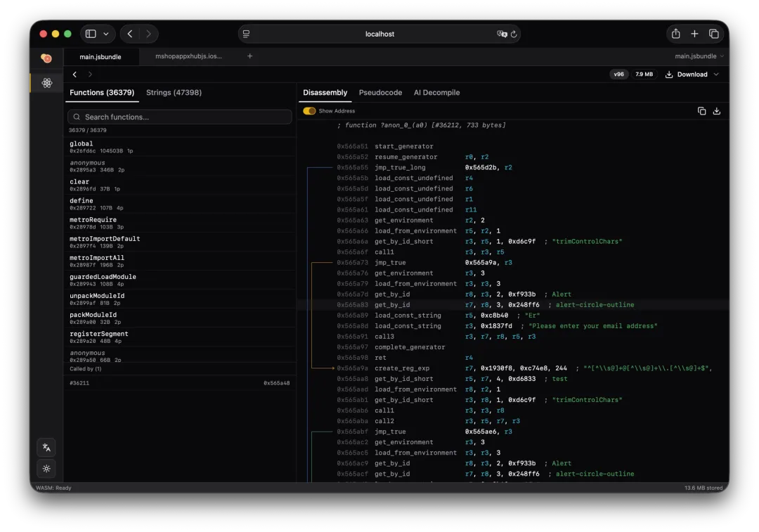This screenshot has width=759, height=532.
Task: Focus the Search functions field
Action: click(180, 117)
